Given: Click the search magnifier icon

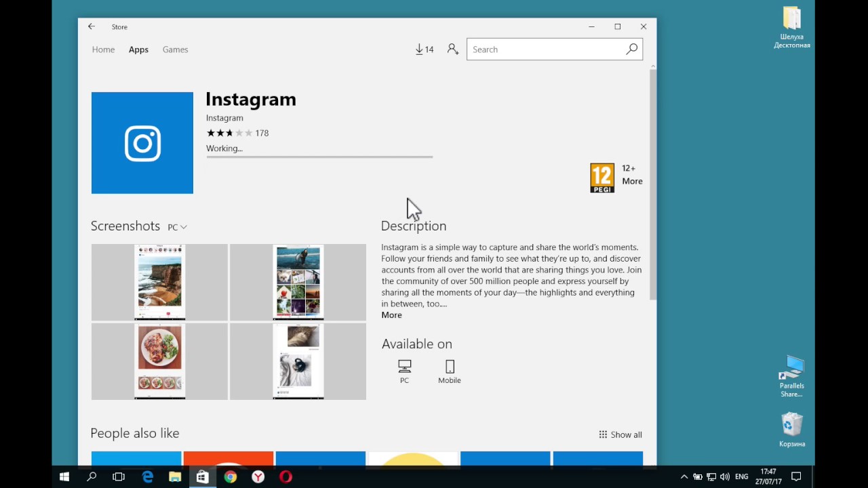Looking at the screenshot, I should pos(632,49).
